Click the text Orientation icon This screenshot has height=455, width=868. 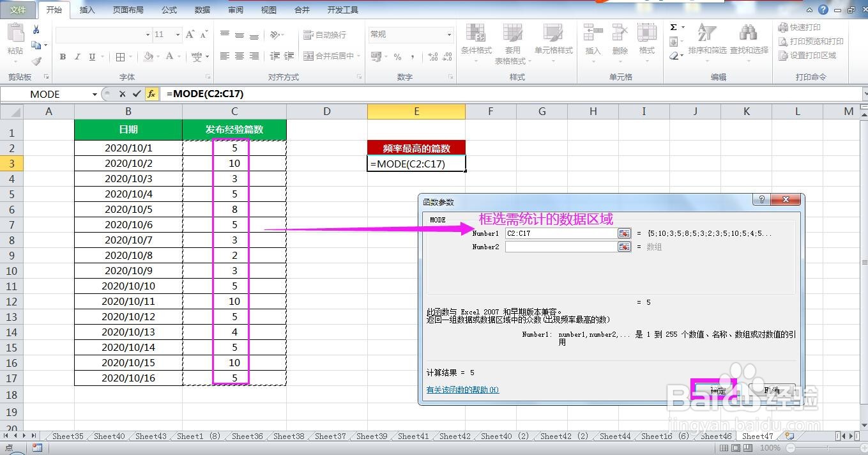(275, 35)
